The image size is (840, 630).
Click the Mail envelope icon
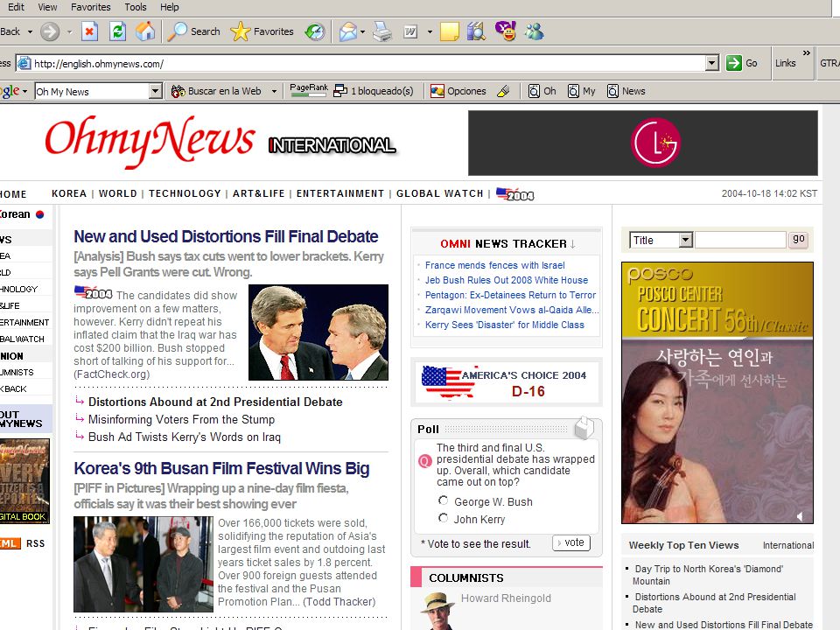[x=347, y=31]
